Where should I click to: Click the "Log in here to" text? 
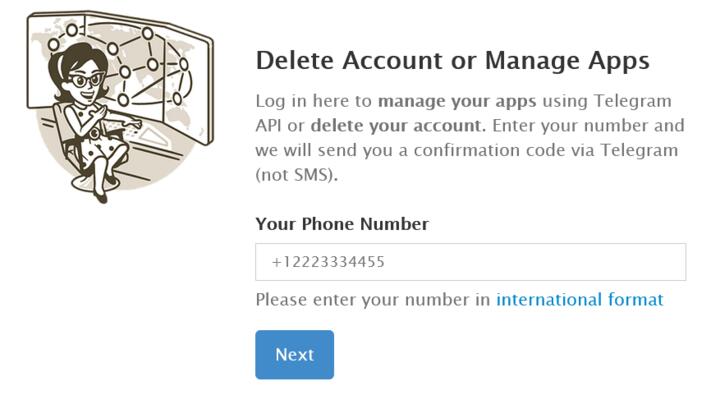(314, 102)
